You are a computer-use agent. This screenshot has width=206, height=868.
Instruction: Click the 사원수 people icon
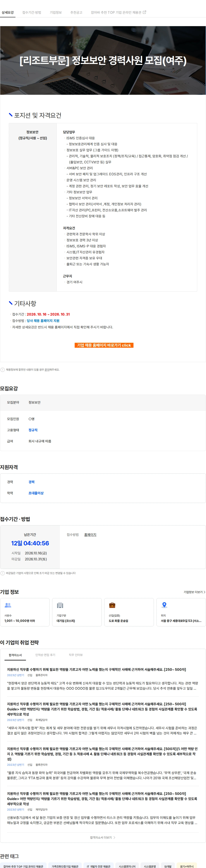tap(8, 605)
